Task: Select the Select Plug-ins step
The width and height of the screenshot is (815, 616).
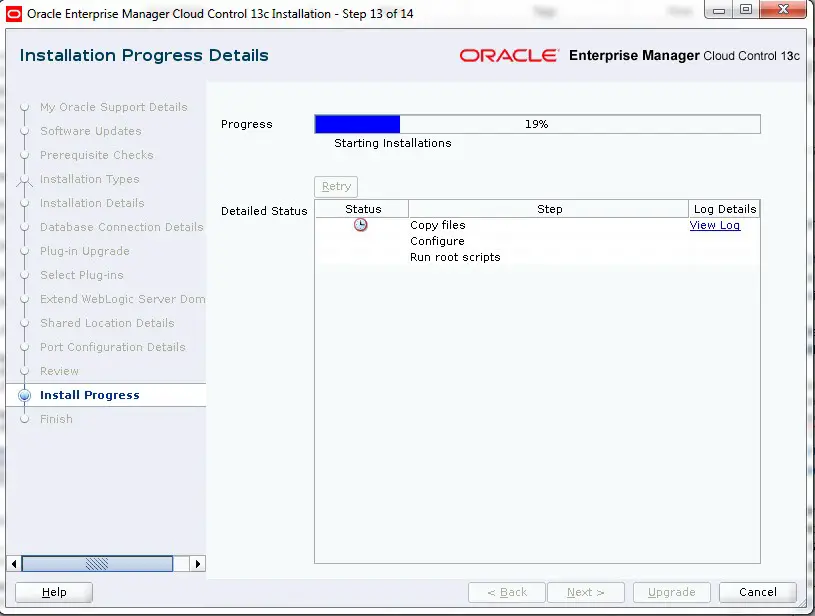Action: [x=82, y=275]
